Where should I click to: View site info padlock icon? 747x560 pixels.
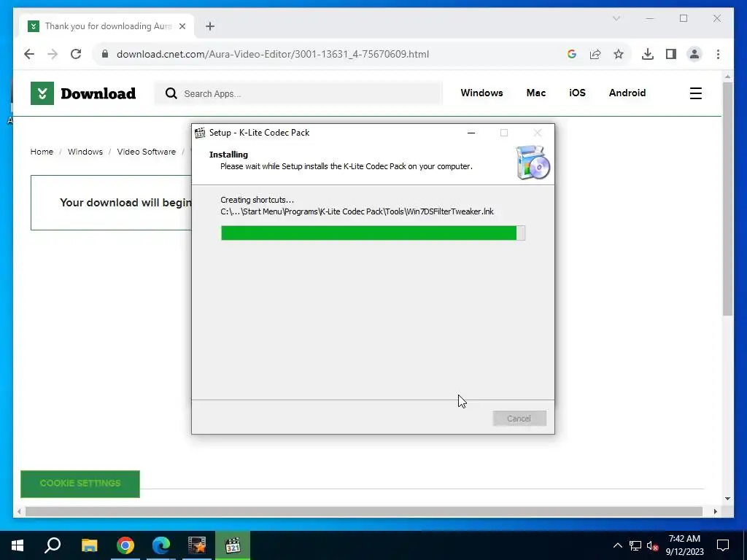(105, 54)
